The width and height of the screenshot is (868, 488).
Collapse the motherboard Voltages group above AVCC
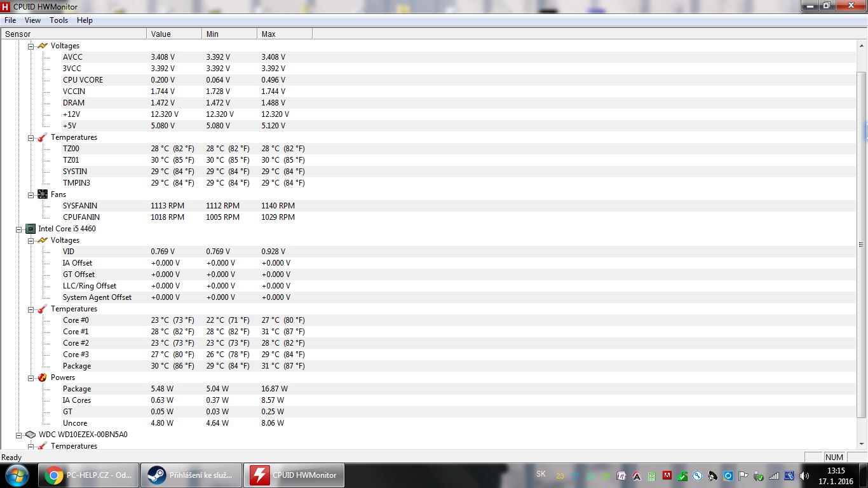(x=31, y=46)
